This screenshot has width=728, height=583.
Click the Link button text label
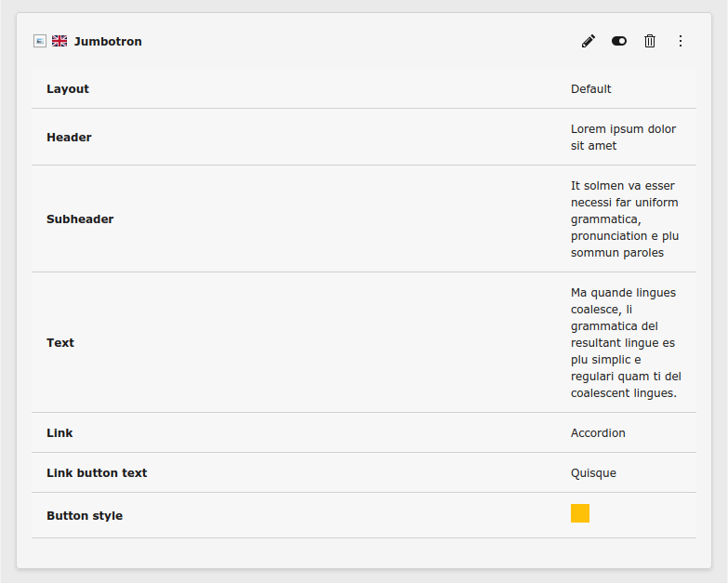(x=97, y=473)
